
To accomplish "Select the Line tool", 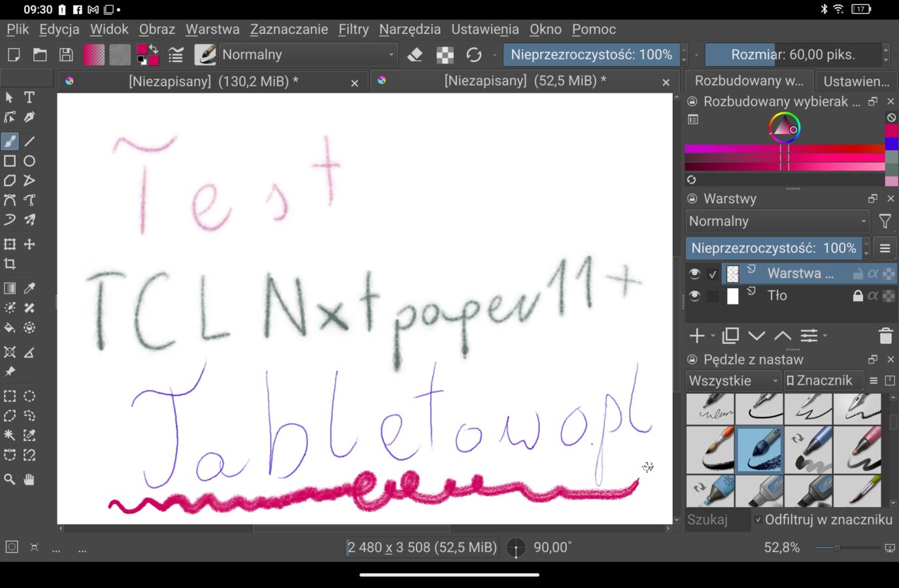I will click(x=29, y=141).
